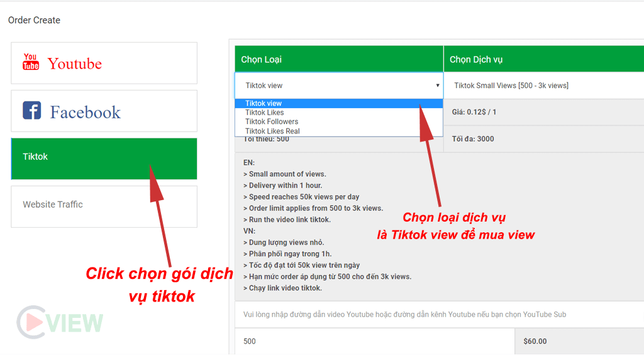Click the YouTube logo icon
The width and height of the screenshot is (644, 355).
(31, 62)
